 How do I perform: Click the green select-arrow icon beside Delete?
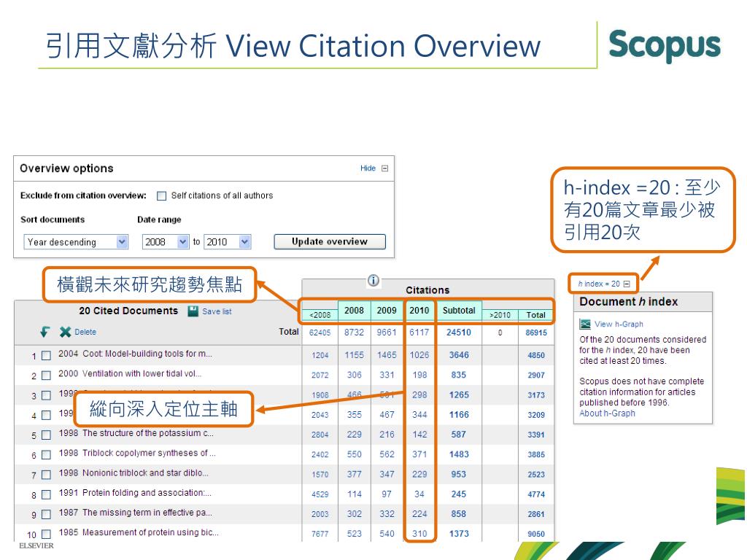[44, 332]
